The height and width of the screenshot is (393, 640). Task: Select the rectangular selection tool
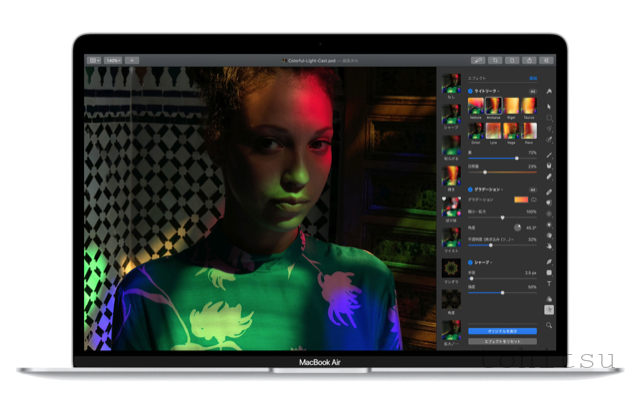coord(549,118)
